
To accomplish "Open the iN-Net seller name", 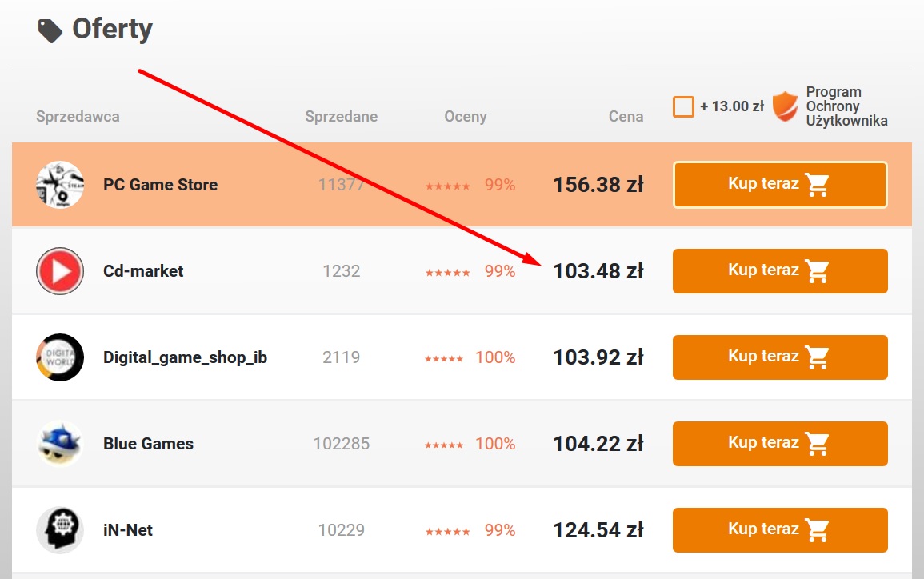I will 128,530.
